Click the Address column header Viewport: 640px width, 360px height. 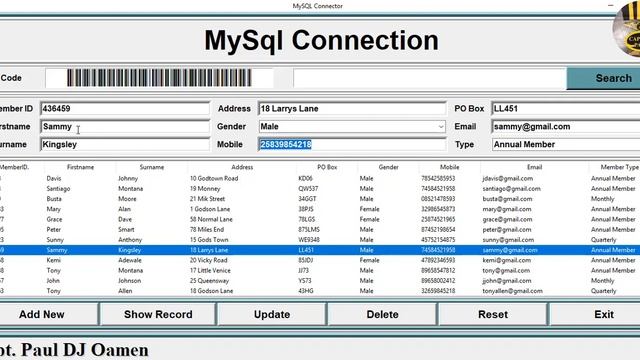[242, 167]
